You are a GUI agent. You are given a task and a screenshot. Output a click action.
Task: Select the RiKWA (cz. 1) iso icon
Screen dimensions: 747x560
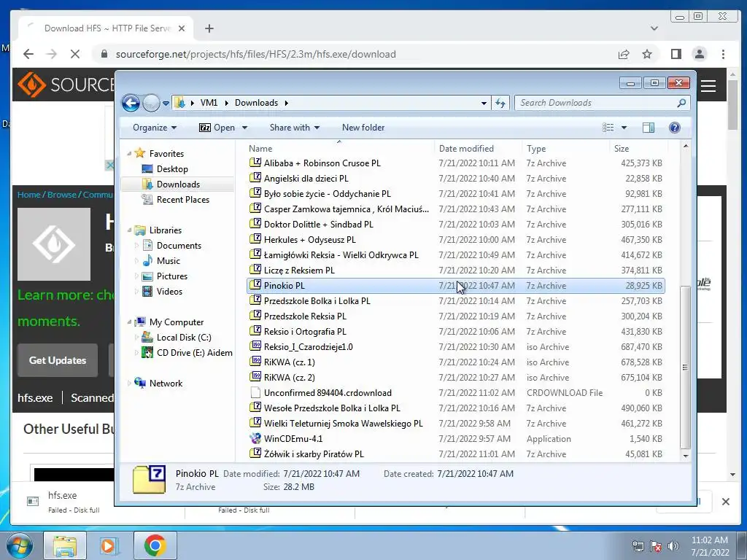point(255,362)
